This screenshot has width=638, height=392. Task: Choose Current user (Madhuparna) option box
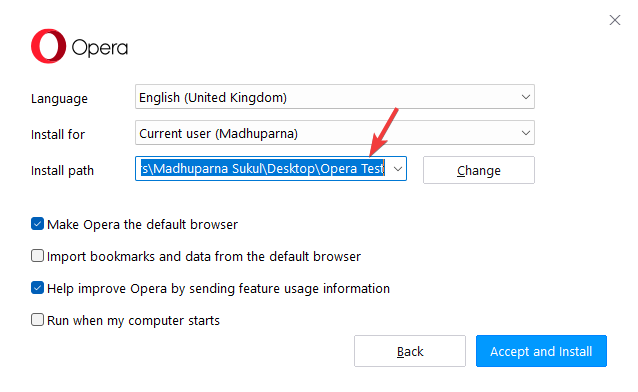pos(334,133)
